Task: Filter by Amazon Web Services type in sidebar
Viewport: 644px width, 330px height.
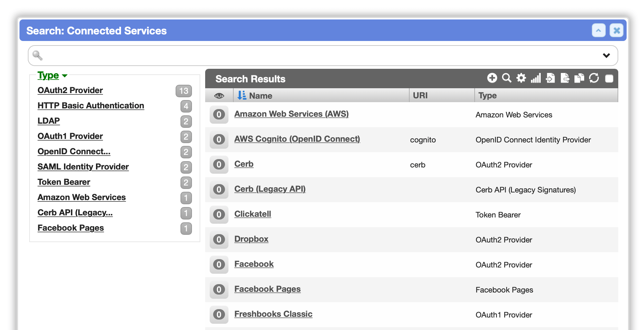Action: (82, 197)
